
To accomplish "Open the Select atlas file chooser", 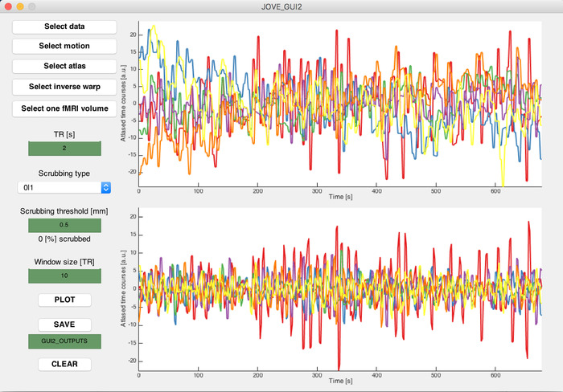I will 64,66.
